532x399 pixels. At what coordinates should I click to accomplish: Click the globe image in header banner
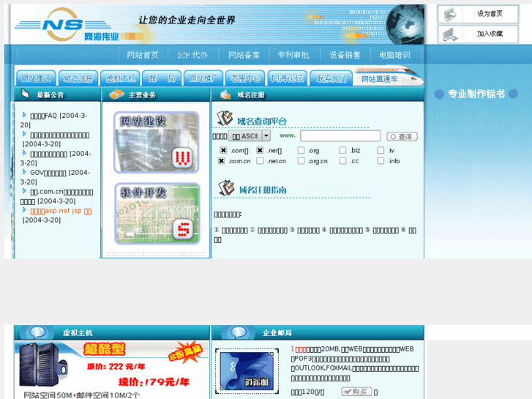[405, 24]
